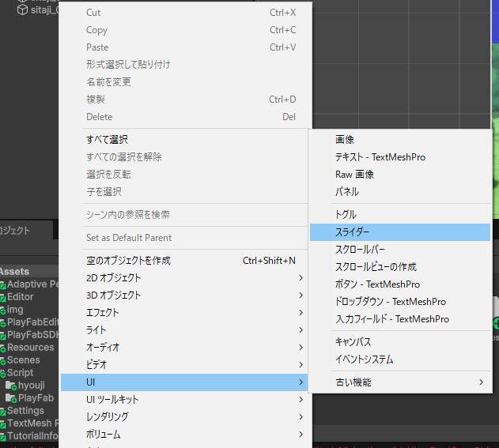Click 形式選択して貼り付け entry
This screenshot has height=448, width=499.
point(185,65)
